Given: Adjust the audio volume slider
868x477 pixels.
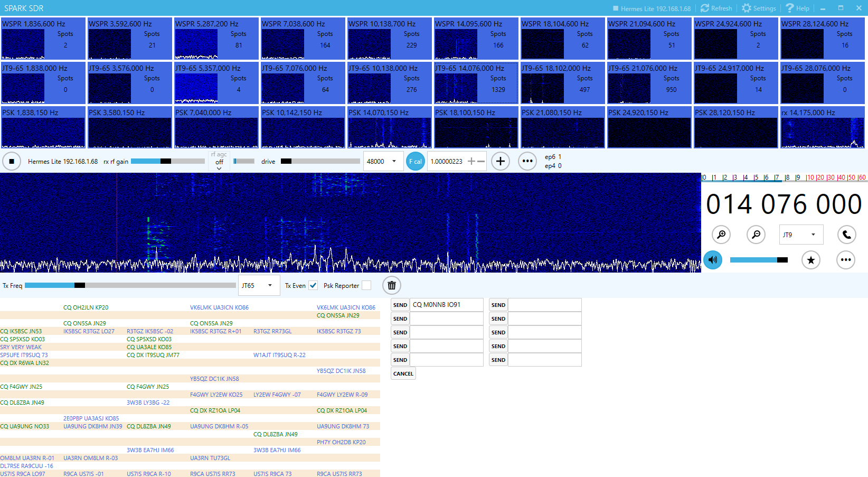Looking at the screenshot, I should click(759, 259).
